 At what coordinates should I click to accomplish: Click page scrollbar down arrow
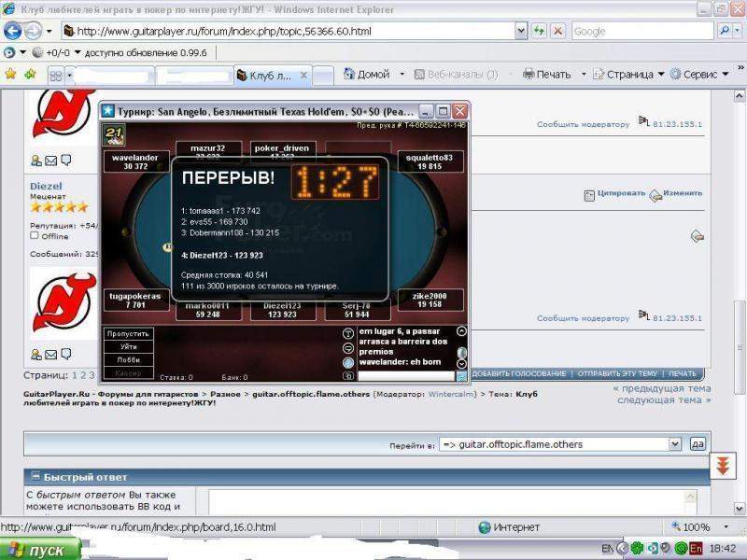(740, 508)
